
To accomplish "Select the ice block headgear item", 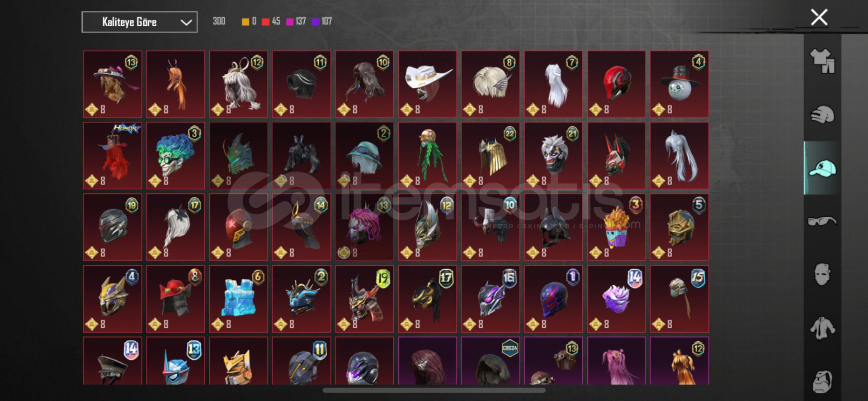I will point(238,299).
